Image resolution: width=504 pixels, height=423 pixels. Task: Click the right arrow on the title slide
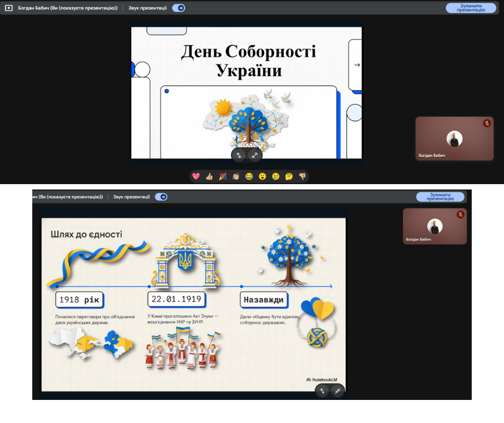click(x=357, y=65)
